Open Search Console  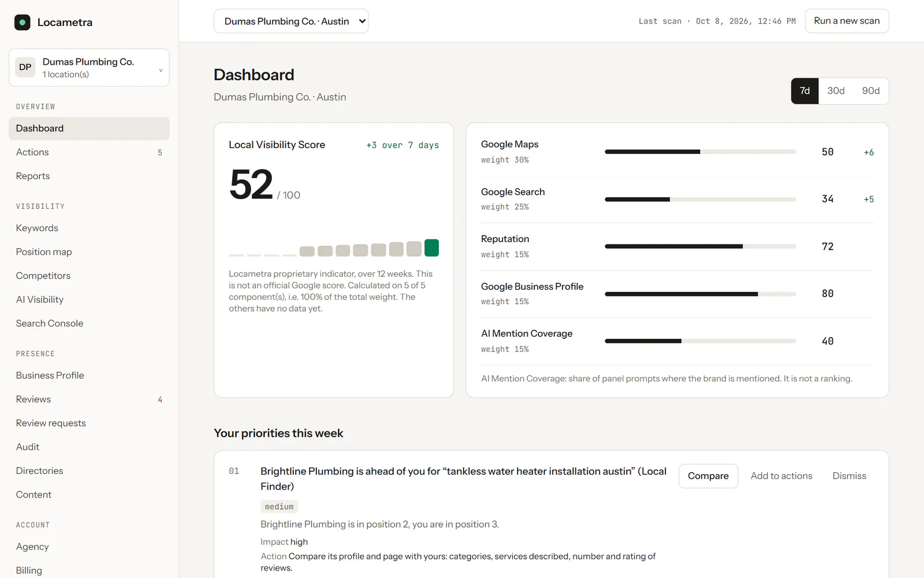point(89,324)
